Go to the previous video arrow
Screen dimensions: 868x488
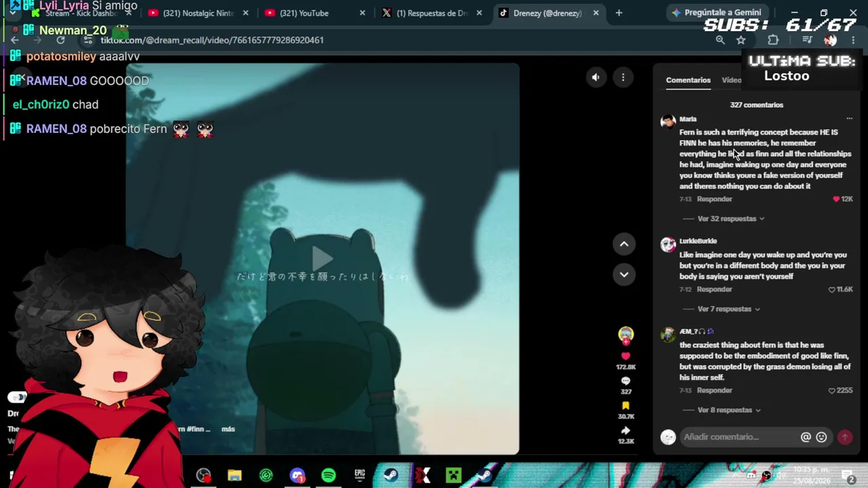(x=624, y=244)
